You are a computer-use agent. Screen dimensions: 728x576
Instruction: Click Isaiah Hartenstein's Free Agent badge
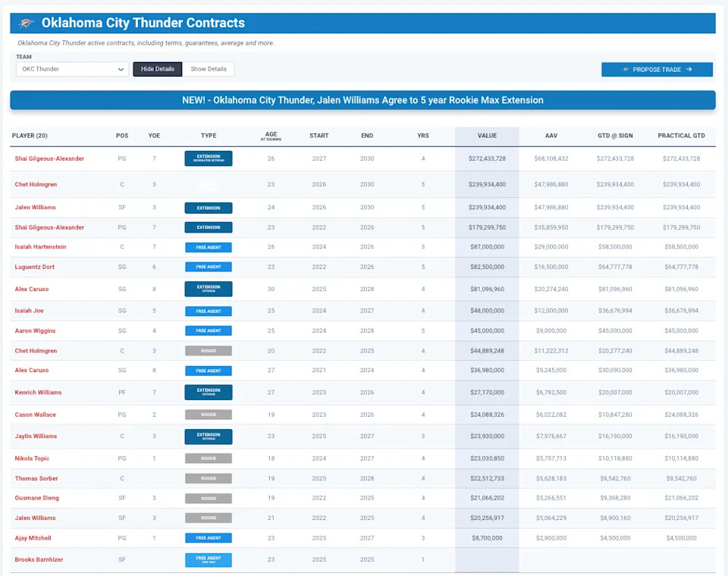pos(208,248)
